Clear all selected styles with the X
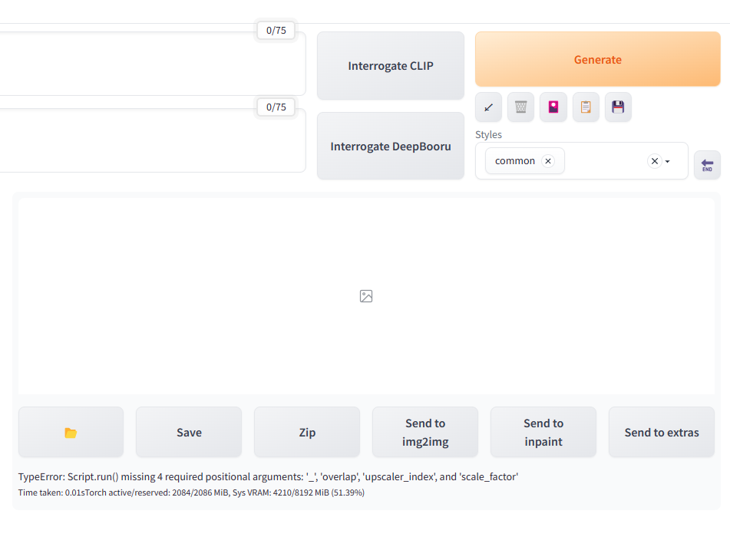This screenshot has height=560, width=730. tap(653, 161)
